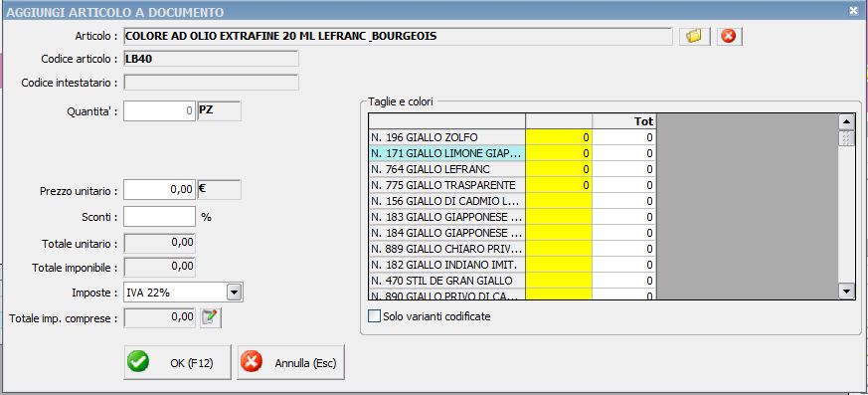Screen dimensions: 868x395
Task: Click the Totale imp. comprese field
Action: click(159, 317)
